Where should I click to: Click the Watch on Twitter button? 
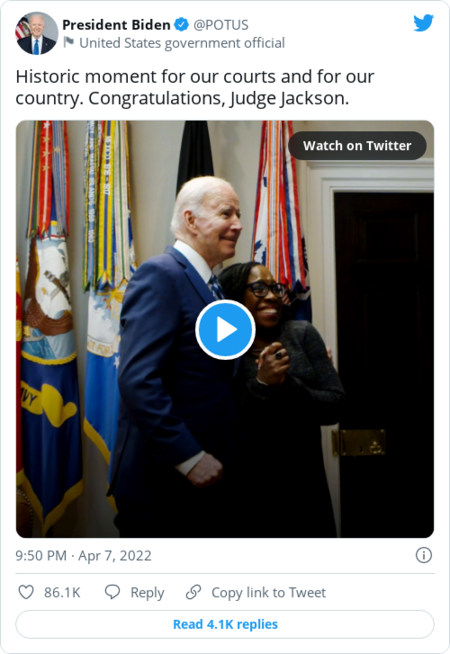(x=357, y=146)
